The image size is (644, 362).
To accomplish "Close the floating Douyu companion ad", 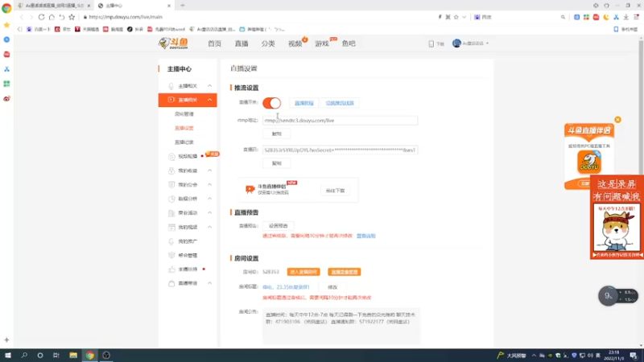I will (617, 119).
